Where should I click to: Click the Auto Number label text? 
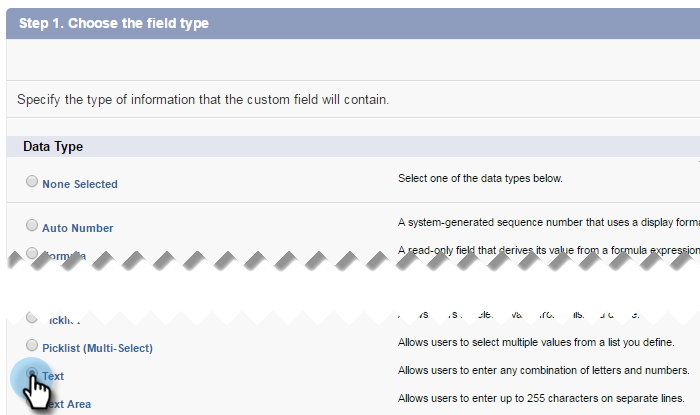pyautogui.click(x=78, y=228)
